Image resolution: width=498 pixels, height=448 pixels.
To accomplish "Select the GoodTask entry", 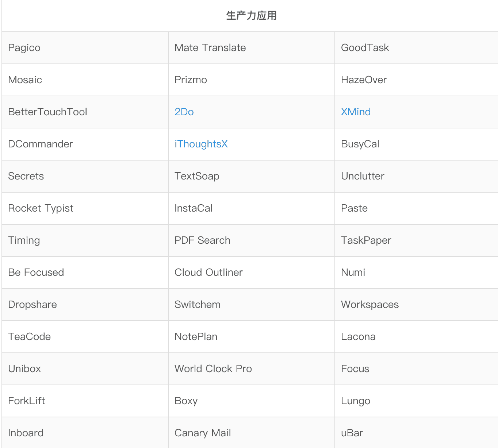I will point(365,48).
